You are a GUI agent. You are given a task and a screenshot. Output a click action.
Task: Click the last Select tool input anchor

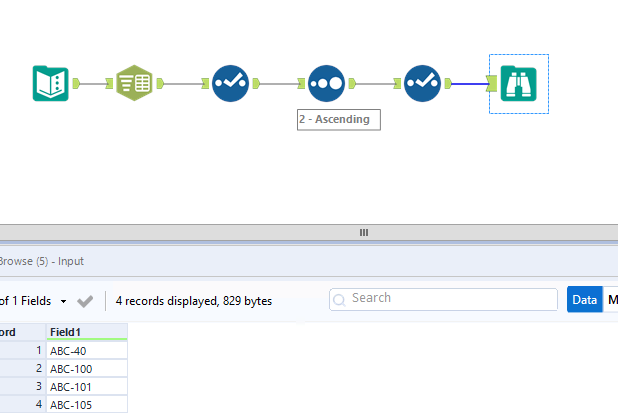(397, 84)
